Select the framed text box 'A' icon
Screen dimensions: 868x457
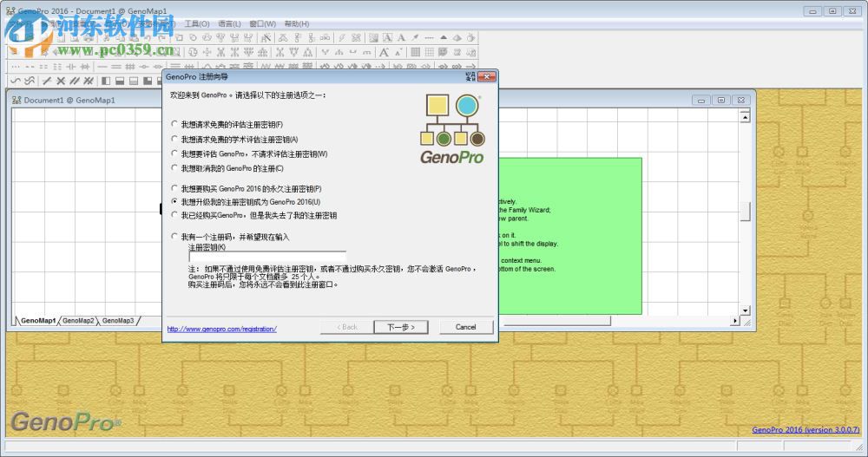pyautogui.click(x=387, y=37)
